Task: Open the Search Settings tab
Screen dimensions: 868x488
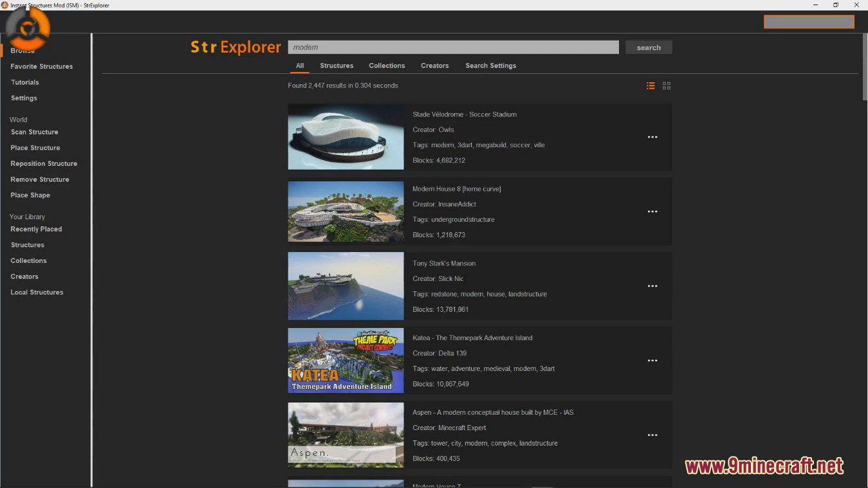Action: point(490,66)
